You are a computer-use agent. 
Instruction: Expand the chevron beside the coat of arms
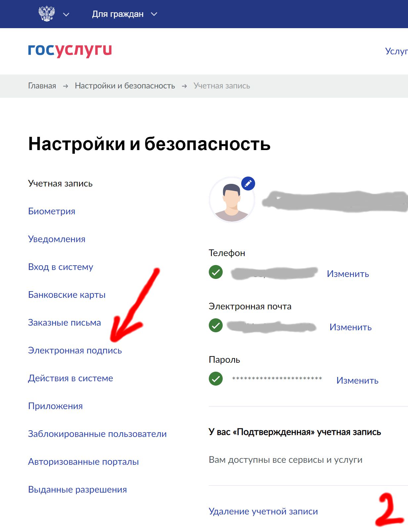tap(66, 14)
